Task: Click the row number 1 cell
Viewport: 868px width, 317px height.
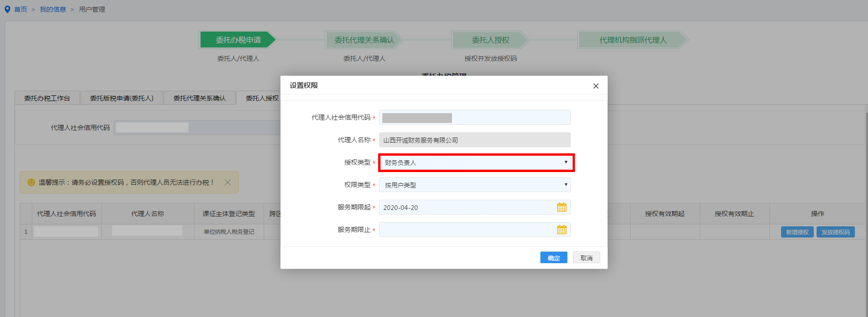Action: pyautogui.click(x=26, y=232)
